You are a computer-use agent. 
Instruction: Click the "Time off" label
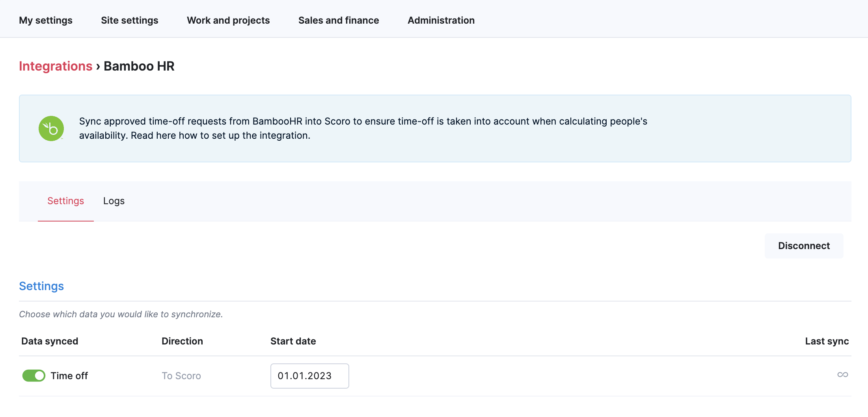click(x=69, y=376)
